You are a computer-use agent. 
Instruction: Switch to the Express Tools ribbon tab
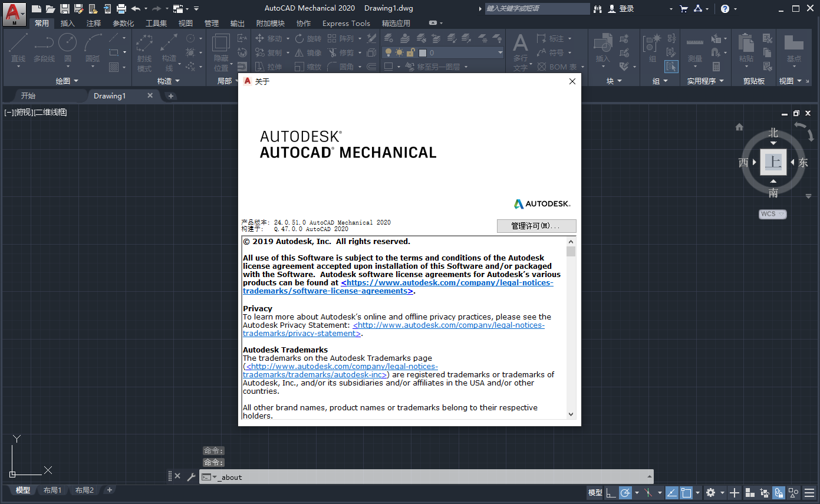pyautogui.click(x=346, y=23)
